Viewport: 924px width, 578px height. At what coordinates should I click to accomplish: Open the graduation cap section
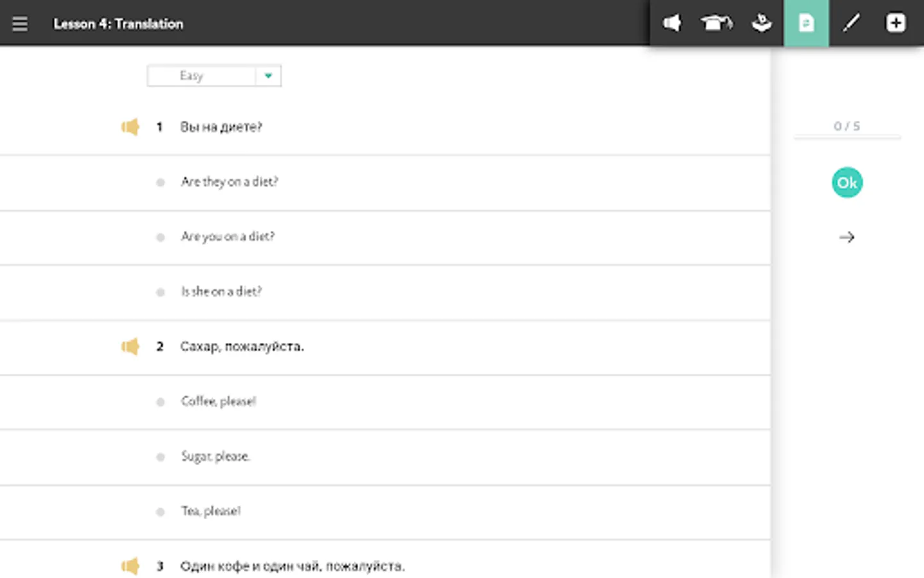716,24
